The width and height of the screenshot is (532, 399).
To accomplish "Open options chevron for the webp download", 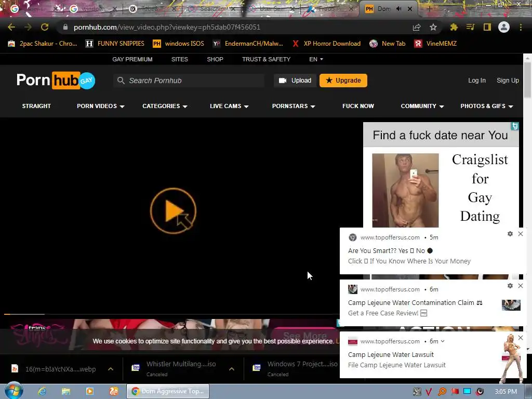I will (x=111, y=369).
